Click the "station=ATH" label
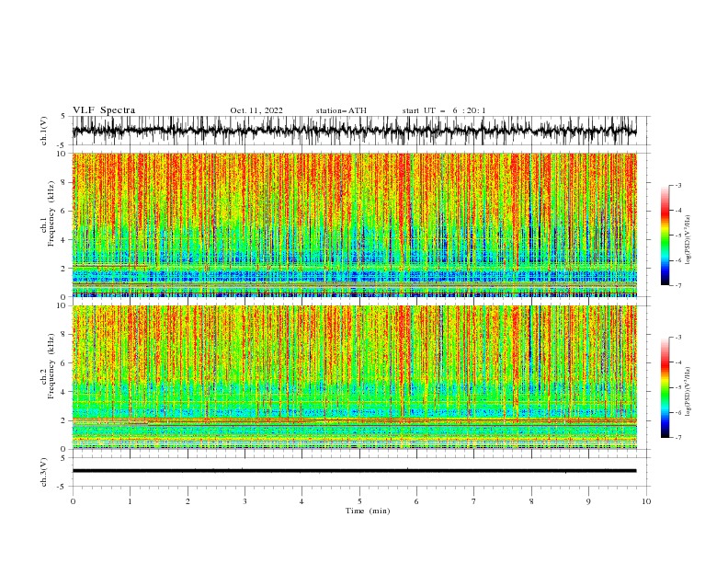This screenshot has width=728, height=563. 341,110
